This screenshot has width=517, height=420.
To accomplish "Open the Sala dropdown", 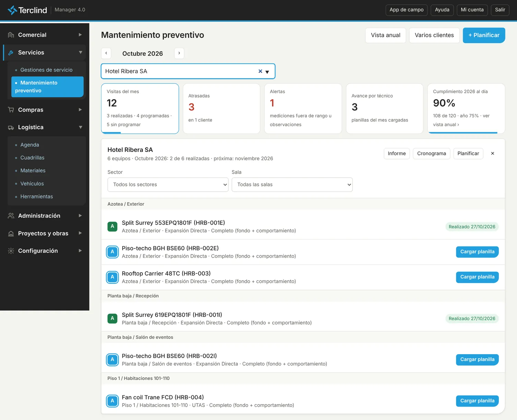I will [292, 185].
